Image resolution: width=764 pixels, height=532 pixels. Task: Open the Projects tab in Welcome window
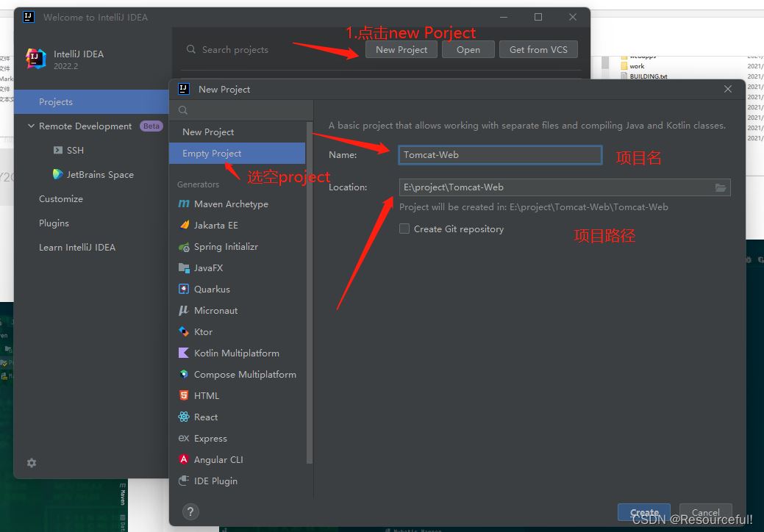pyautogui.click(x=92, y=101)
